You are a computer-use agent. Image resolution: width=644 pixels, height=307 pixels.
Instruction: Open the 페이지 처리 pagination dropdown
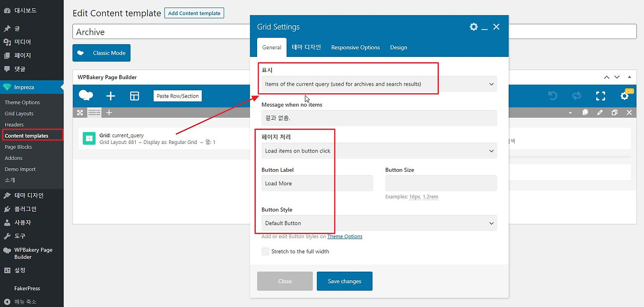tap(379, 150)
